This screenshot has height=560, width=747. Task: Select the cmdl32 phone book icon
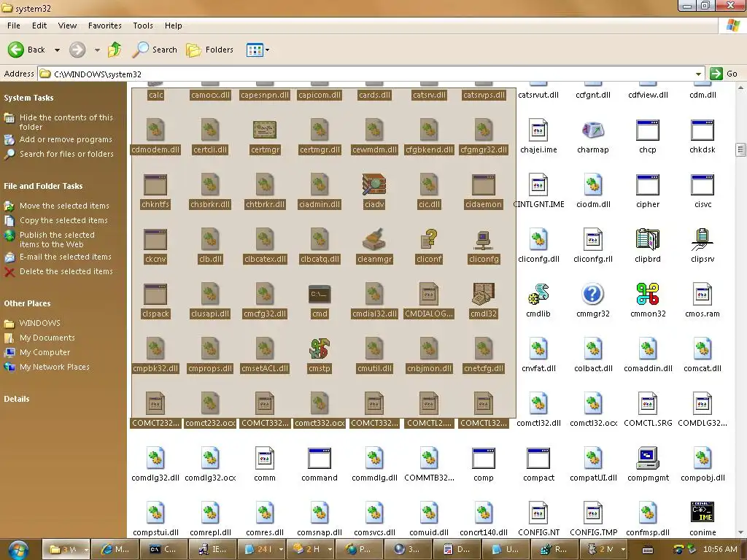tap(484, 295)
